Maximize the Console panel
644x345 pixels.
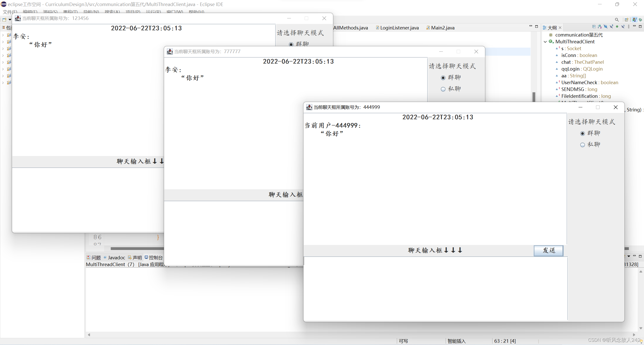click(640, 256)
